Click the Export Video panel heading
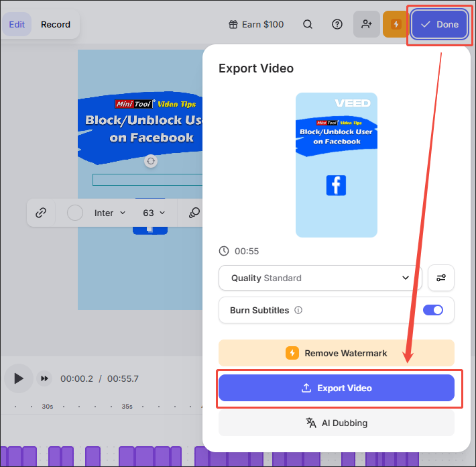 256,68
